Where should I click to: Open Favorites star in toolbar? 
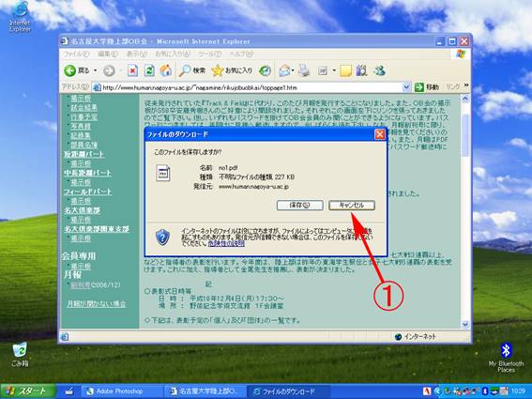point(217,70)
